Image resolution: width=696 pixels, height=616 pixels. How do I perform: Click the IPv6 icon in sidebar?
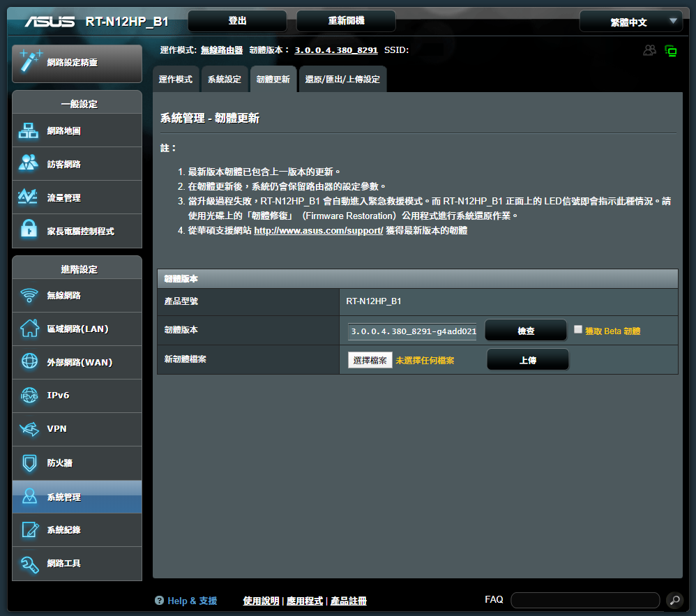[x=29, y=395]
